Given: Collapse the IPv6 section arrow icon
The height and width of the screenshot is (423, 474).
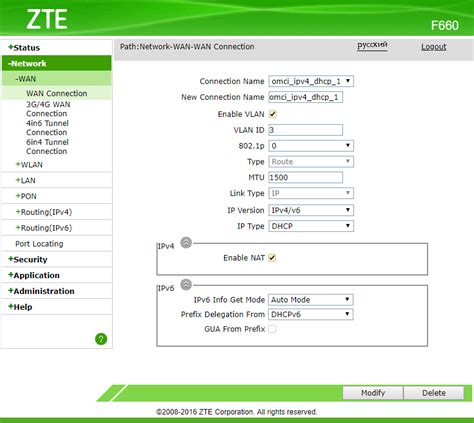Looking at the screenshot, I should click(186, 284).
